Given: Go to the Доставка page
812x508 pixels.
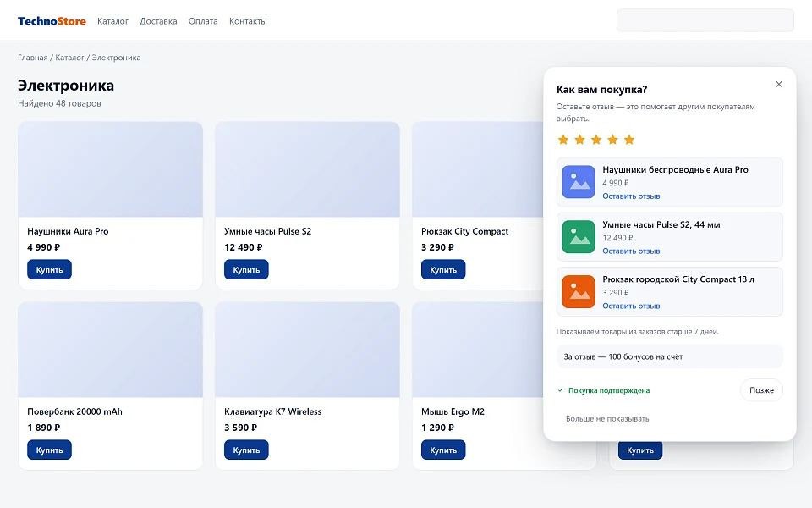Looking at the screenshot, I should 158,21.
